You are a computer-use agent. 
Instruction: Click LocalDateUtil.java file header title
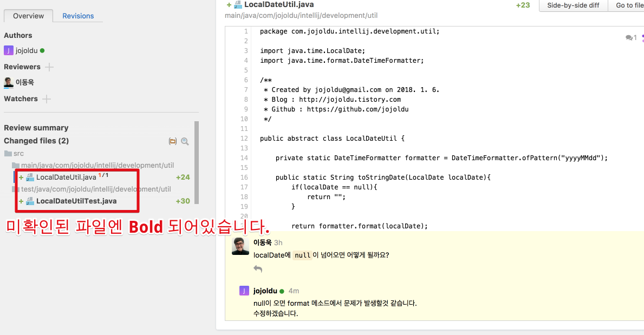pos(279,4)
